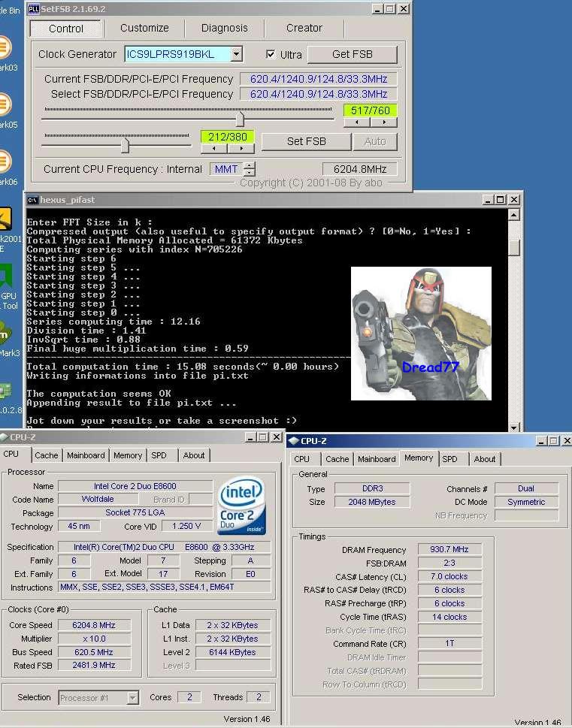
Task: Click the Rated FSB 2481.9 MHz value
Action: (94, 666)
